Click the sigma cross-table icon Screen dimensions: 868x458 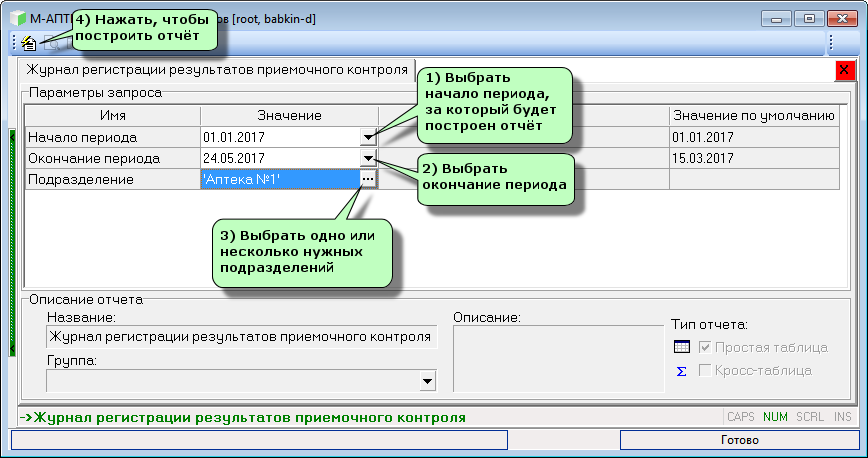point(681,371)
